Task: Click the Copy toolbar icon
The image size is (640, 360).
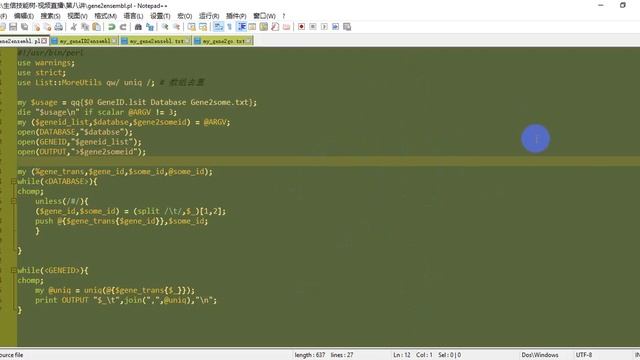Action: pyautogui.click(x=85, y=27)
